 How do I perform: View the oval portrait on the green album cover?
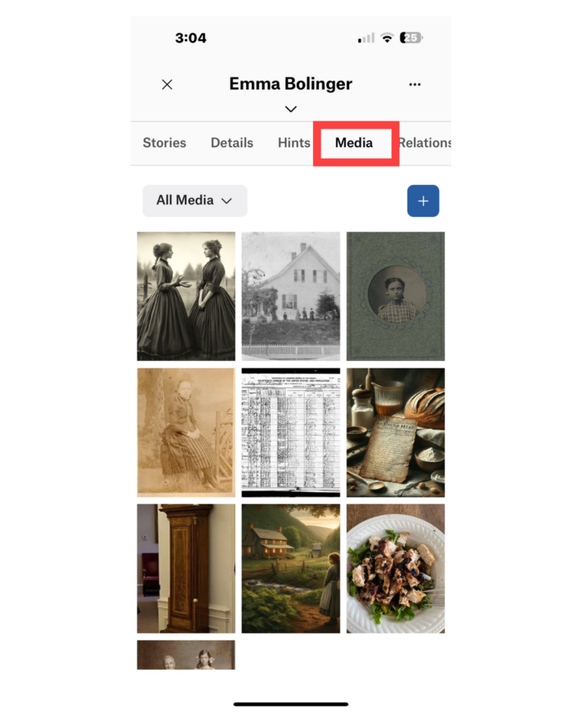[396, 297]
